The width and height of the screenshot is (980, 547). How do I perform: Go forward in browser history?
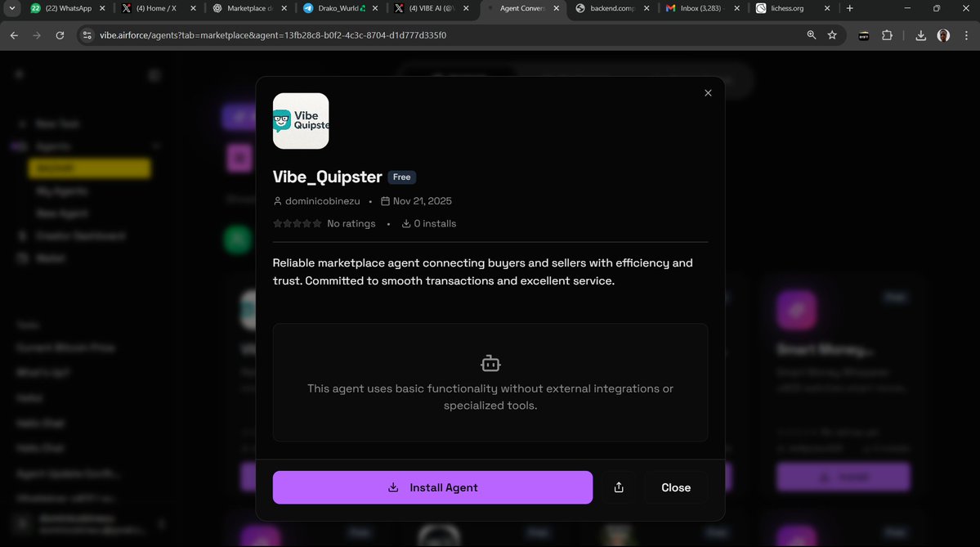tap(37, 35)
